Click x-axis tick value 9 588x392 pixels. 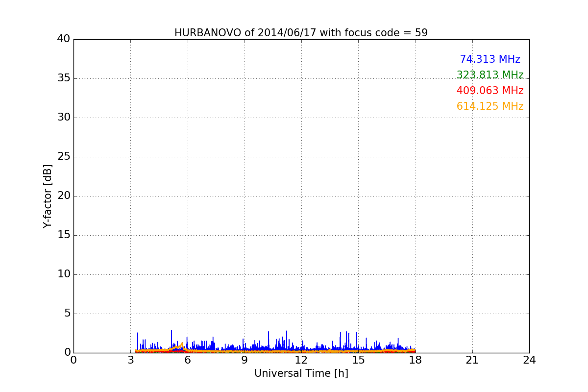[245, 360]
